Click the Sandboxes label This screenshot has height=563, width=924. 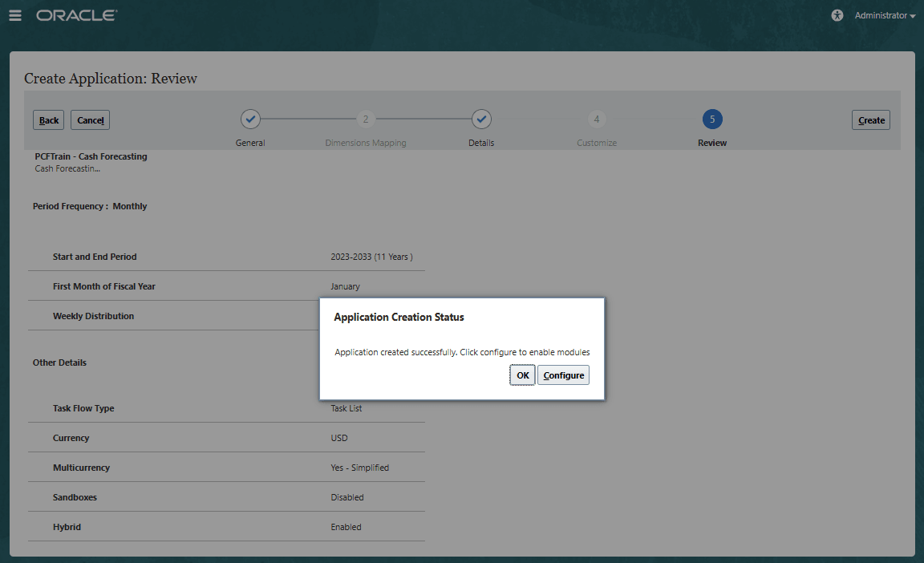(75, 497)
